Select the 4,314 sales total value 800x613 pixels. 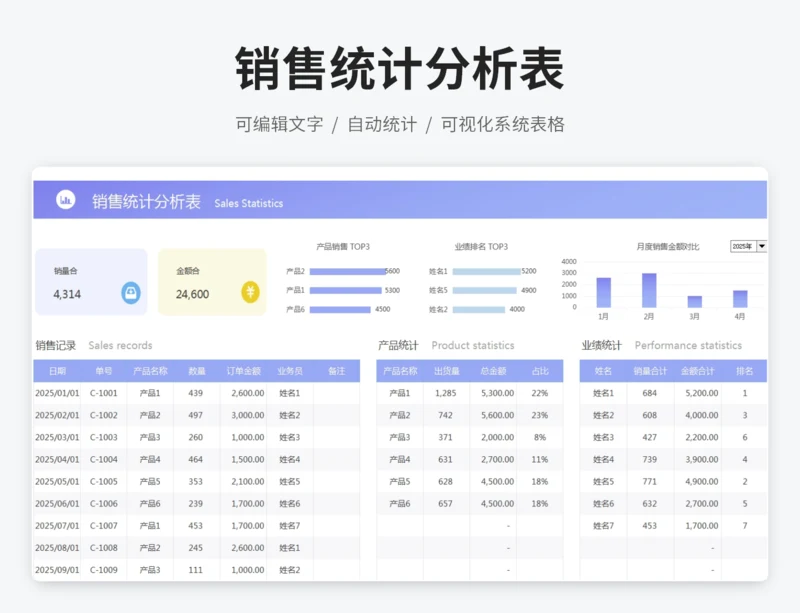[67, 294]
